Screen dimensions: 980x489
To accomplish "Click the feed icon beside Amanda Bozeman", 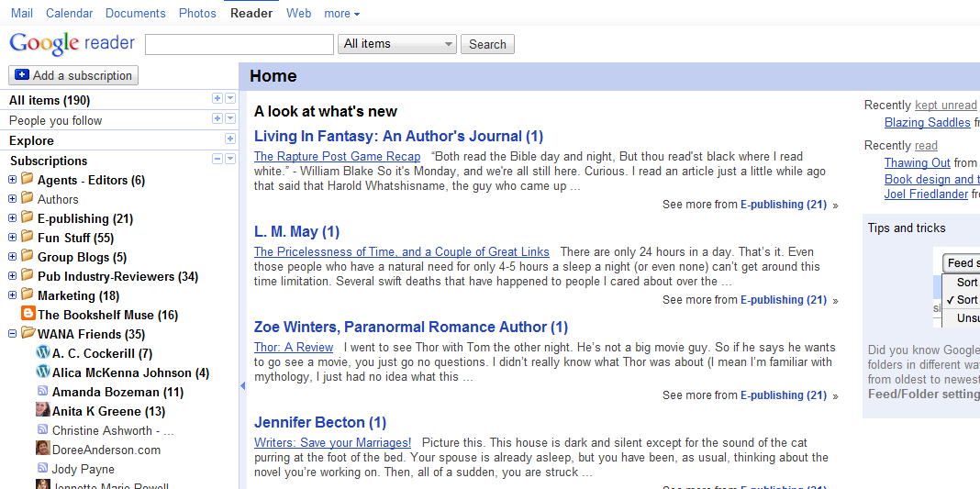I will point(42,392).
